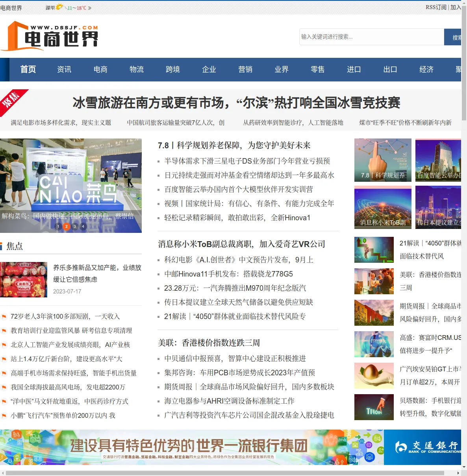Image resolution: width=467 pixels, height=476 pixels.
Task: Open the thumbnail beside 高盛：赛富时CRM.US
Action: pyautogui.click(x=374, y=344)
